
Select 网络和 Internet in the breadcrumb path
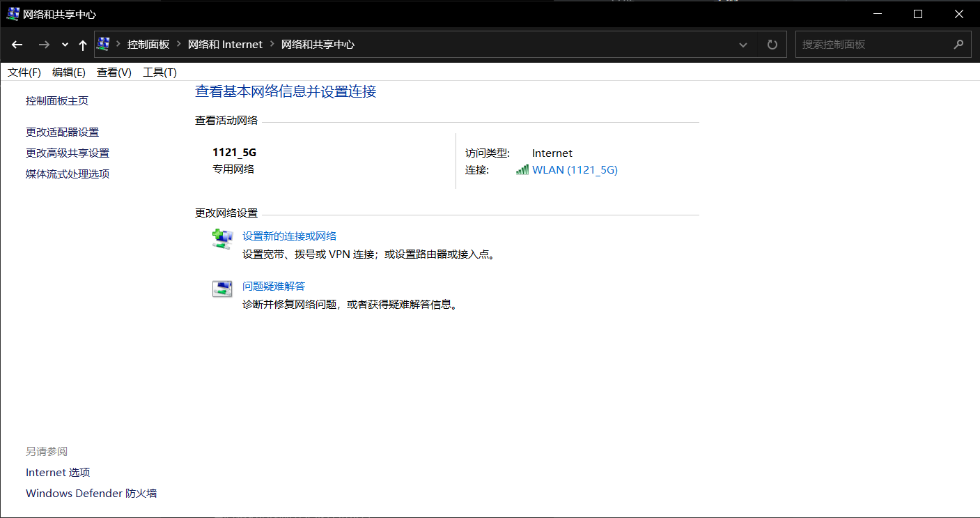point(225,44)
